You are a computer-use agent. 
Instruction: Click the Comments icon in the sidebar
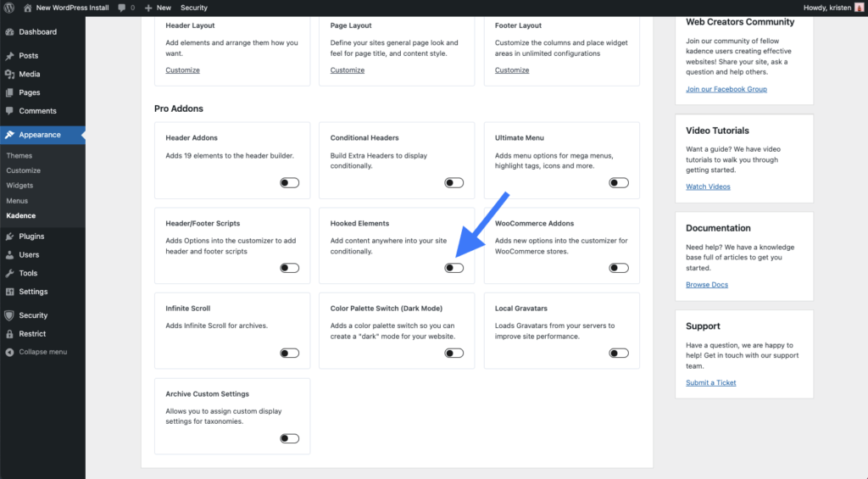pyautogui.click(x=9, y=111)
